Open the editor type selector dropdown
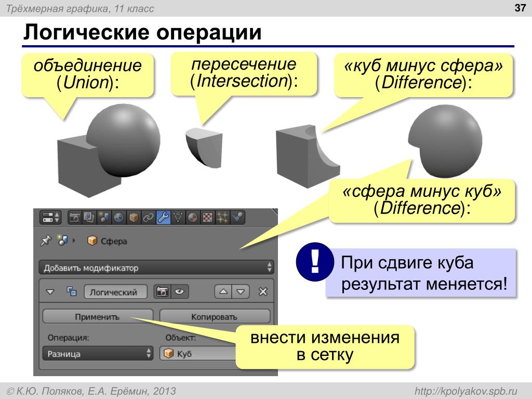This screenshot has height=399, width=532. [50, 218]
